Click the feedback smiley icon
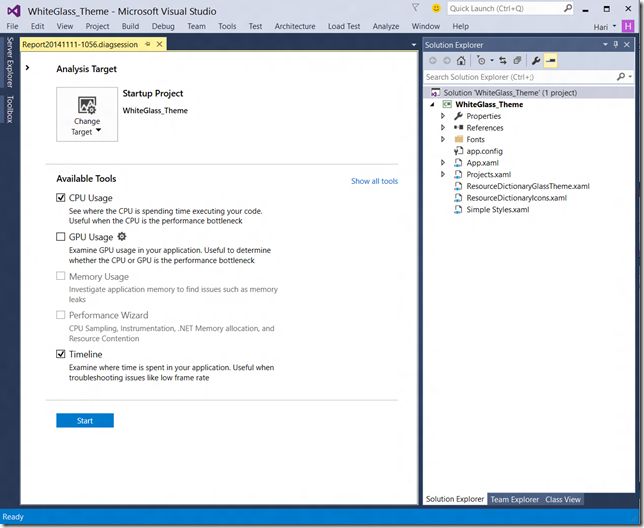Screen dimensions: 644x528 click(x=436, y=8)
